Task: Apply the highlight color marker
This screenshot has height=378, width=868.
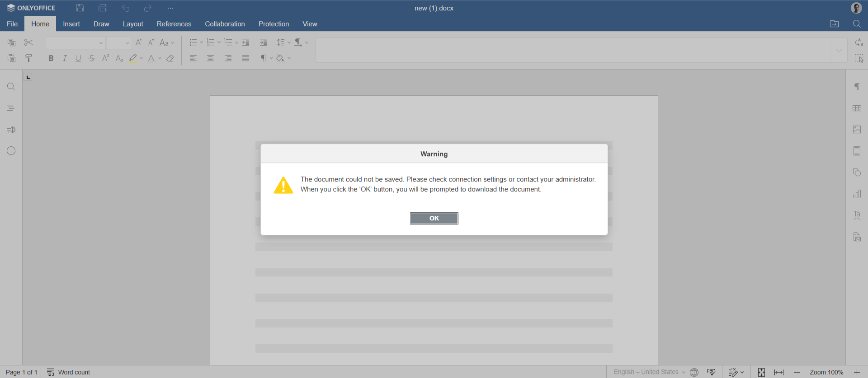Action: pos(133,58)
